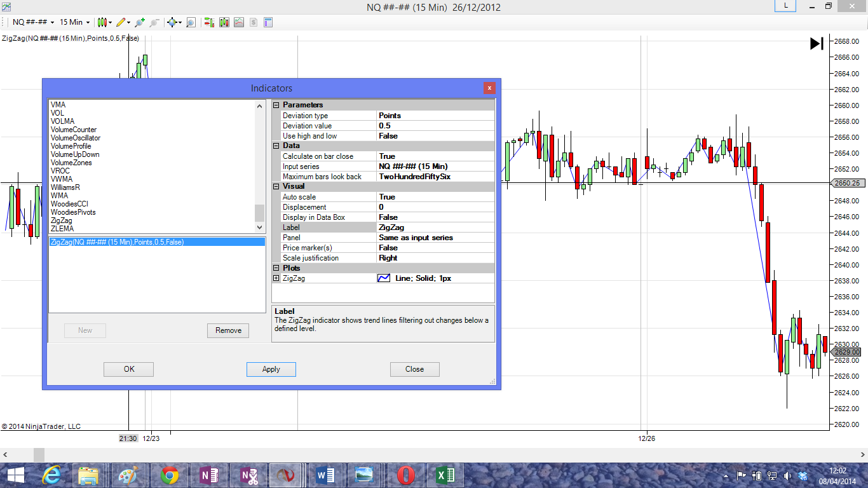Viewport: 868px width, 488px height.
Task: Open File Explorer from the taskbar
Action: pos(88,475)
